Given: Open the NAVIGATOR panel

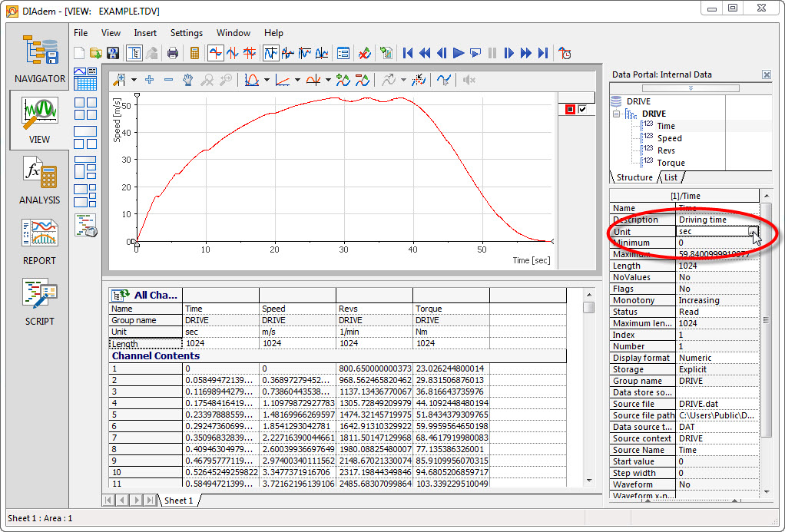Looking at the screenshot, I should click(x=40, y=58).
